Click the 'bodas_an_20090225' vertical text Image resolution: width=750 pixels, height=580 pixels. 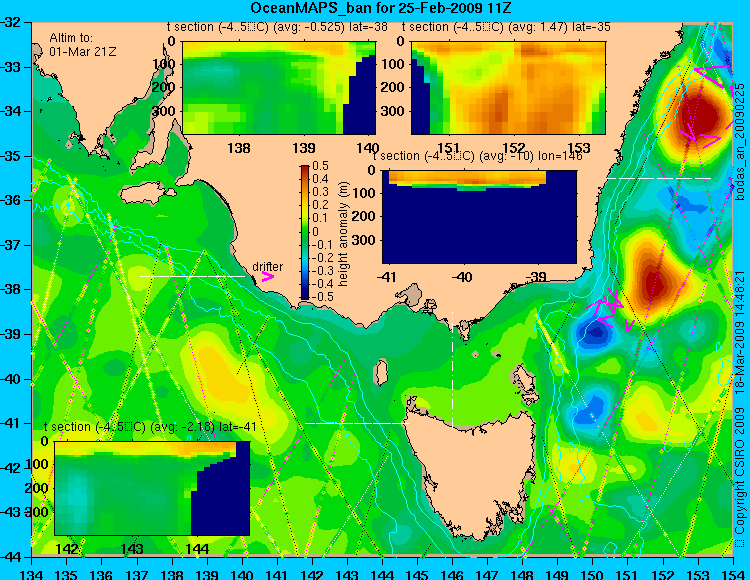click(740, 142)
